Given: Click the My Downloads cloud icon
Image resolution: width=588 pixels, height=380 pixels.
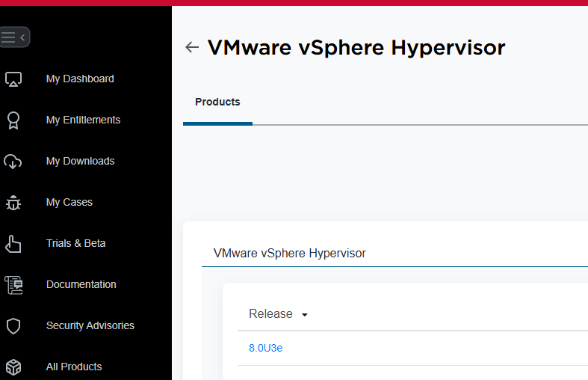Looking at the screenshot, I should 13,162.
